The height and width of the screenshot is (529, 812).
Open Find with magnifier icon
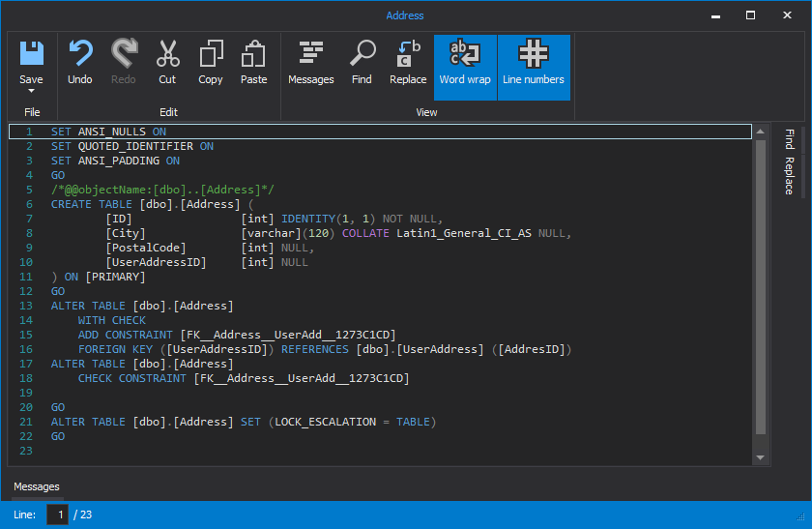tap(362, 63)
